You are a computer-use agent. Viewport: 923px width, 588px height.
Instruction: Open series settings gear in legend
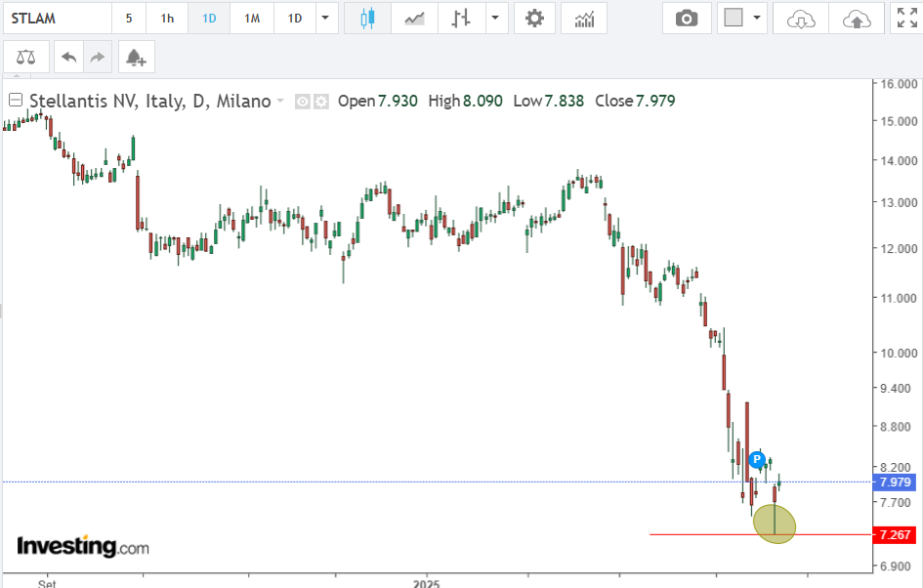[320, 102]
